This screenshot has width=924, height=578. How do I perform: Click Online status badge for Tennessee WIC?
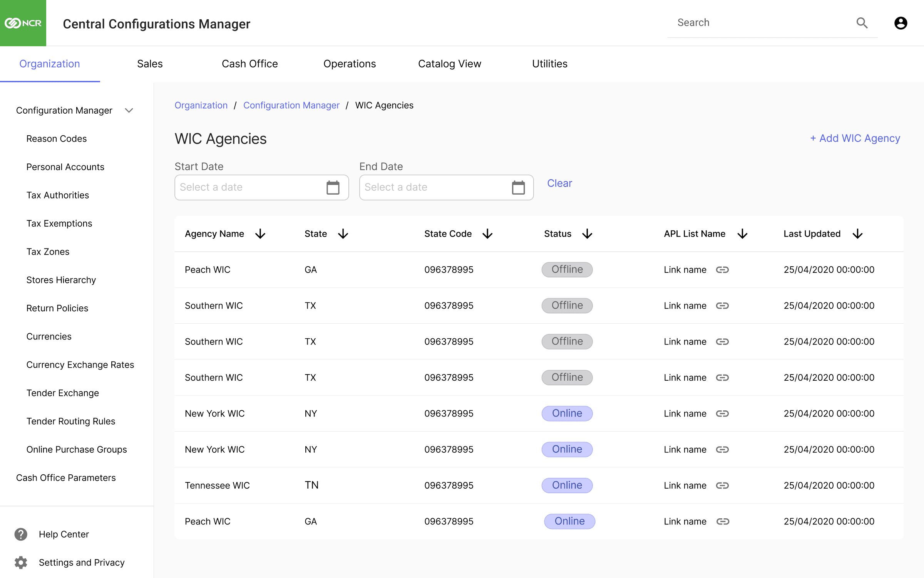pyautogui.click(x=567, y=486)
